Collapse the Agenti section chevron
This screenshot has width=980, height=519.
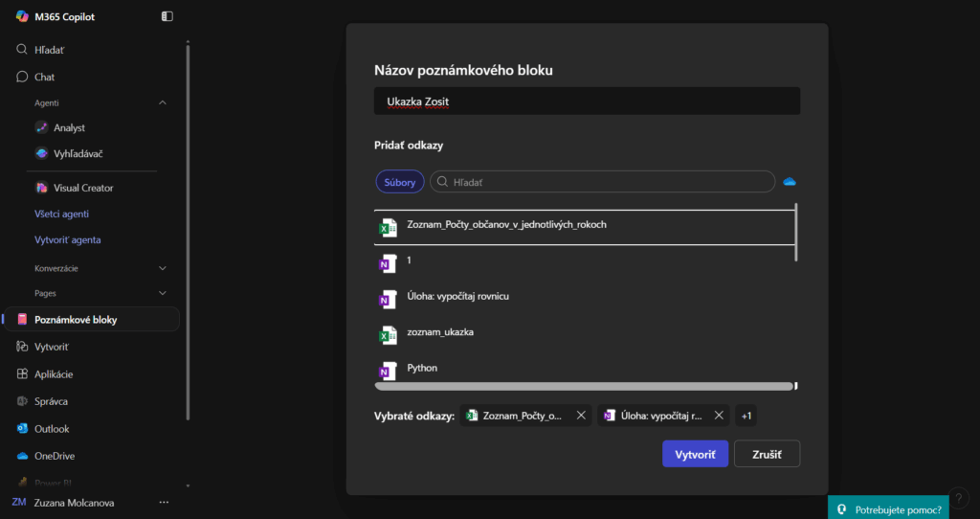[163, 102]
